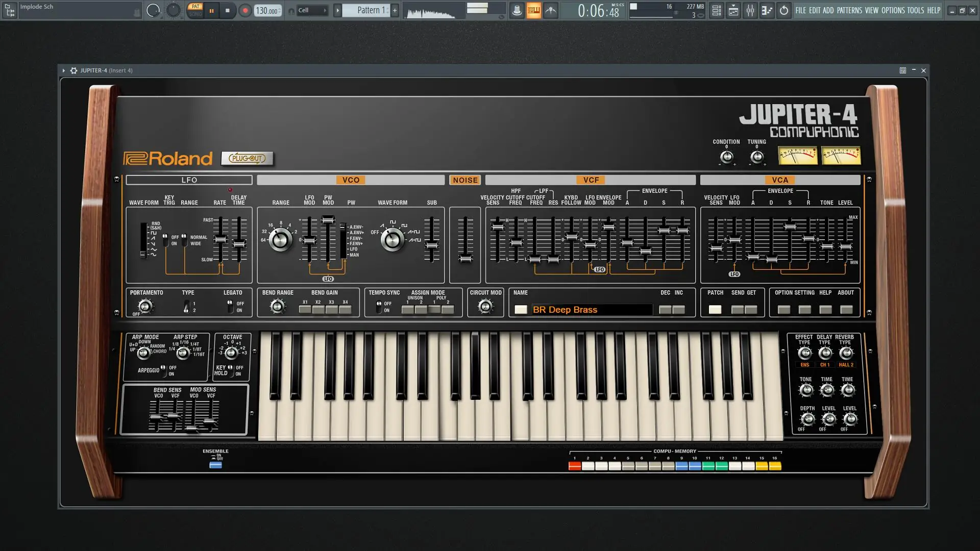This screenshot has width=980, height=551.
Task: Expand the Pattern 1 selector arrow
Action: click(337, 10)
